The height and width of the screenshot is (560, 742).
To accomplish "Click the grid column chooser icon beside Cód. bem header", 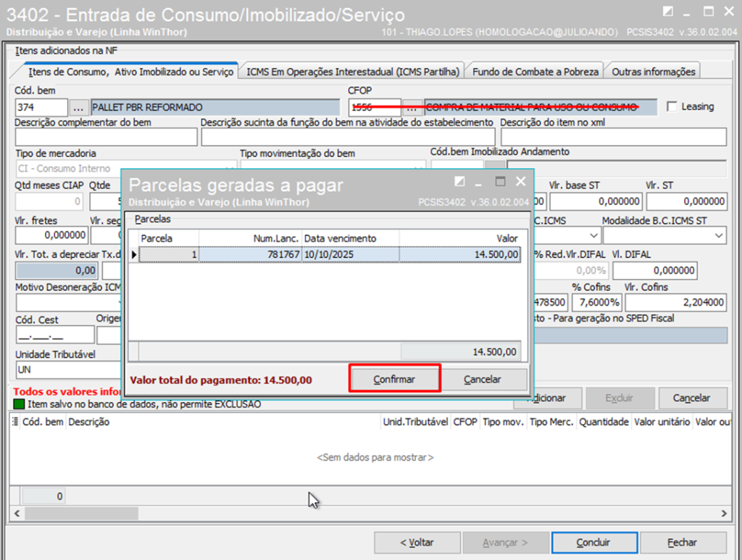I will 15,422.
